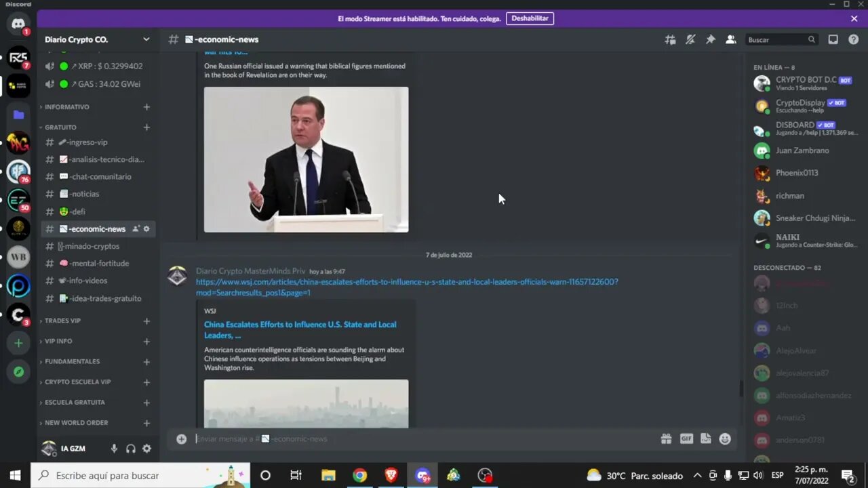
Task: Open the analisis-tecnico-dia channel
Action: pos(98,159)
